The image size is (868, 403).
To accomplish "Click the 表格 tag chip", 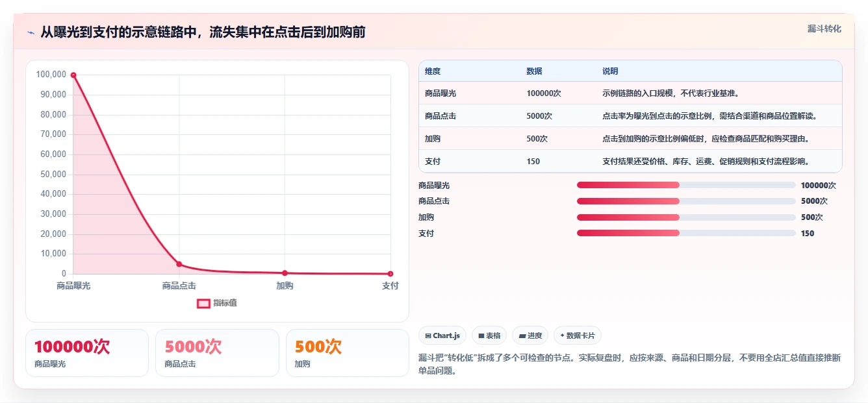I will point(489,336).
